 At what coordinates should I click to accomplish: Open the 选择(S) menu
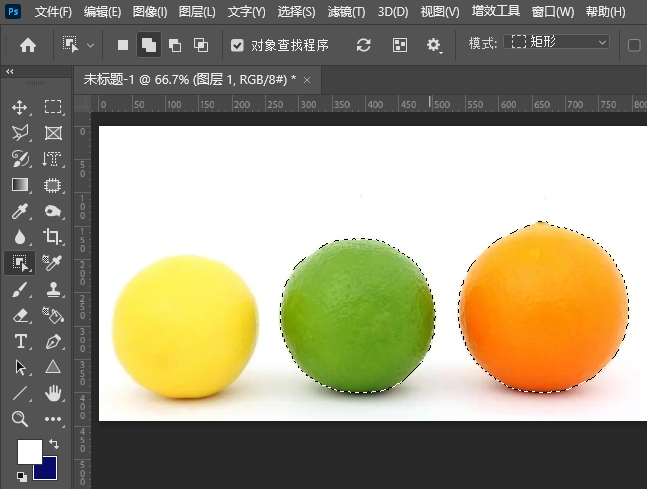coord(296,12)
